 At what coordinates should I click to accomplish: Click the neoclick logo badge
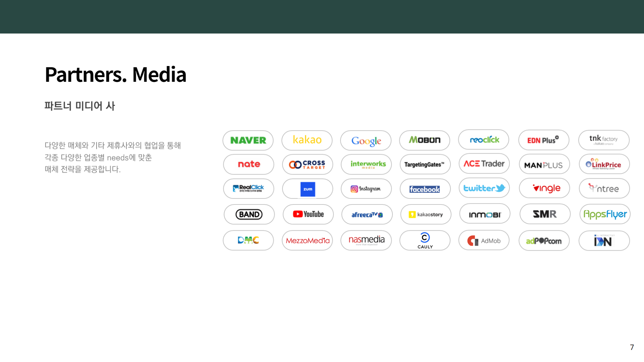[x=484, y=140]
